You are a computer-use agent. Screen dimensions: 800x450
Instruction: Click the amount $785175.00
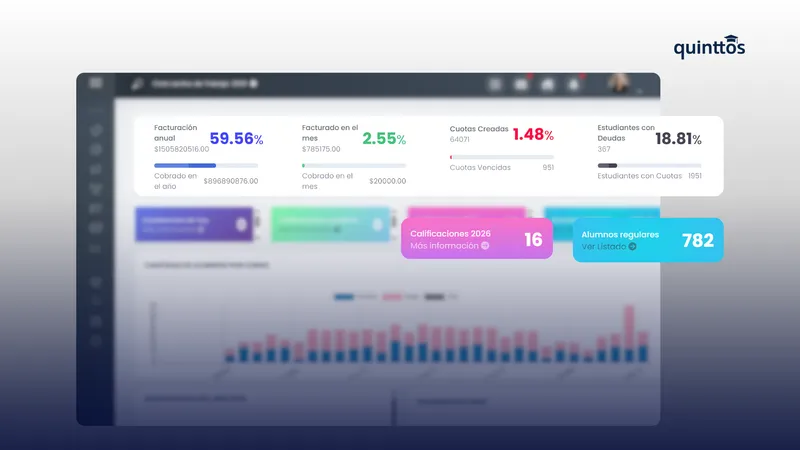point(321,149)
